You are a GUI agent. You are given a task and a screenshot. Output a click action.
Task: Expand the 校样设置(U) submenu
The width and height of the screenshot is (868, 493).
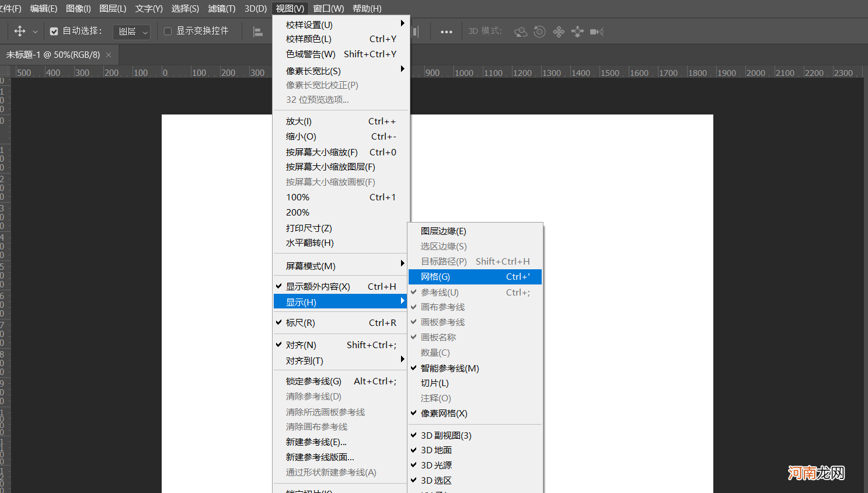[x=341, y=25]
